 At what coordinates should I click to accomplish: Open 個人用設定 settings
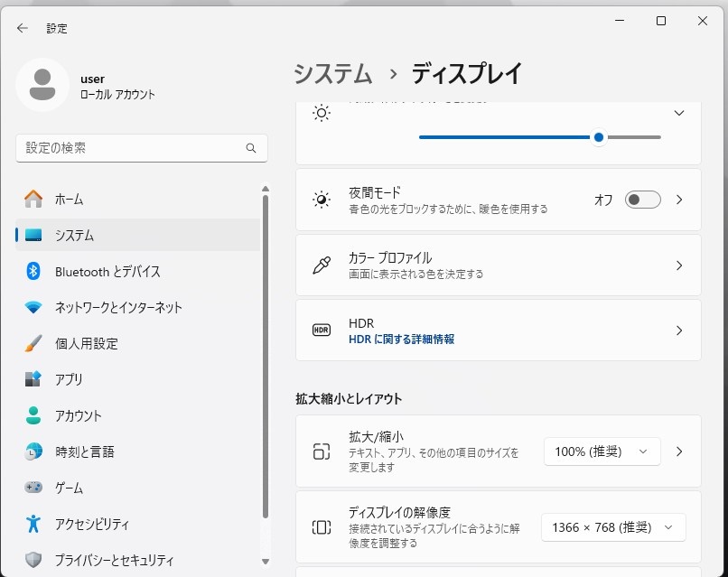pyautogui.click(x=138, y=343)
